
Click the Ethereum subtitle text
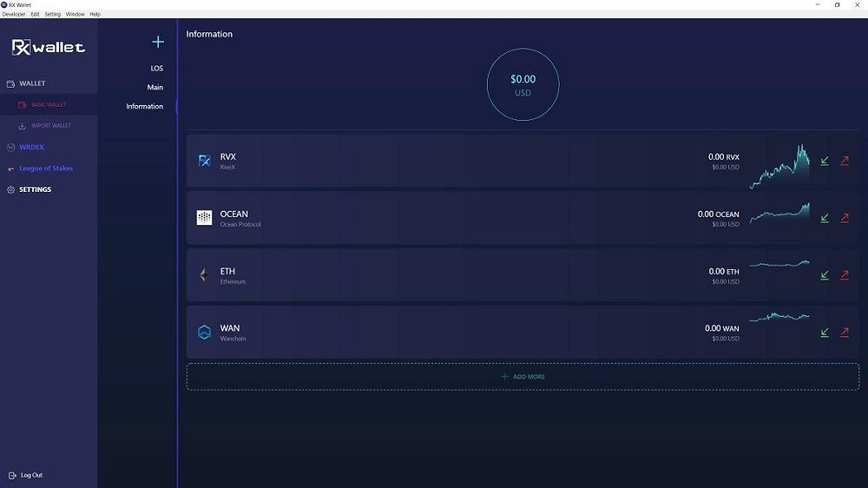point(233,281)
